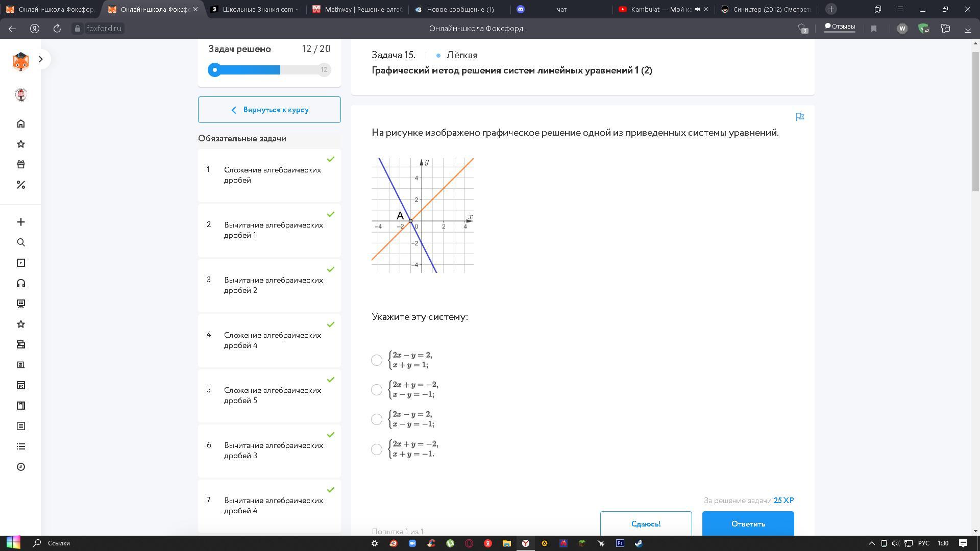Image resolution: width=980 pixels, height=551 pixels.
Task: Select fourth system 2x+y=−2, x+y=−1
Action: (x=377, y=449)
